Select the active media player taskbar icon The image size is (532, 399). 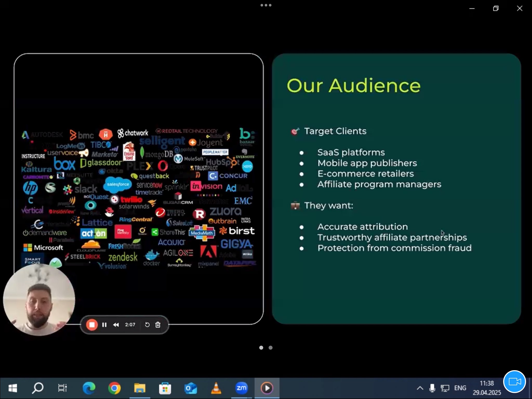[267, 388]
